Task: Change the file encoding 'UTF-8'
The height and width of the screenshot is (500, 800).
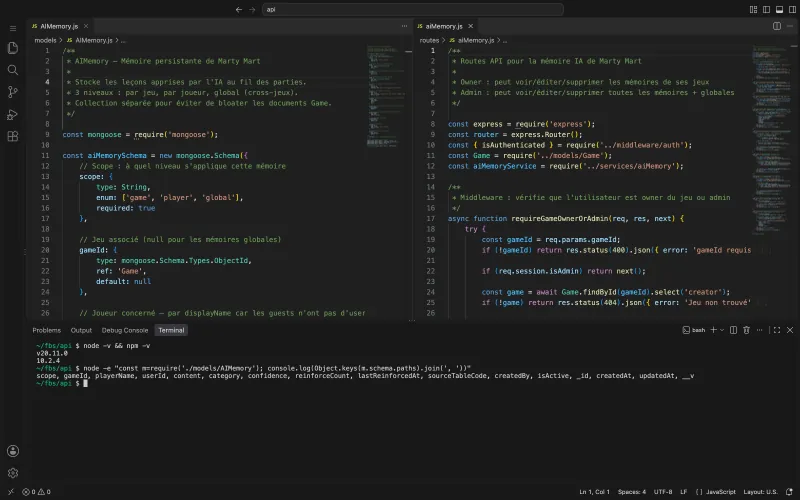Action: click(663, 492)
